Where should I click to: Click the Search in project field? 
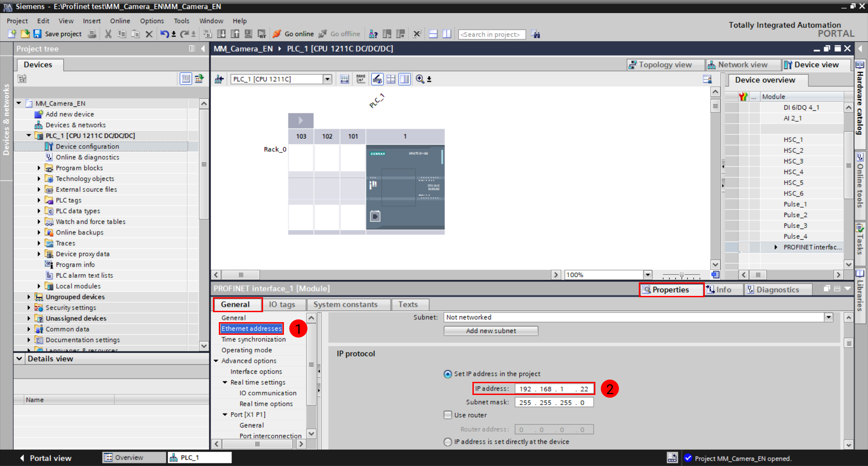492,34
